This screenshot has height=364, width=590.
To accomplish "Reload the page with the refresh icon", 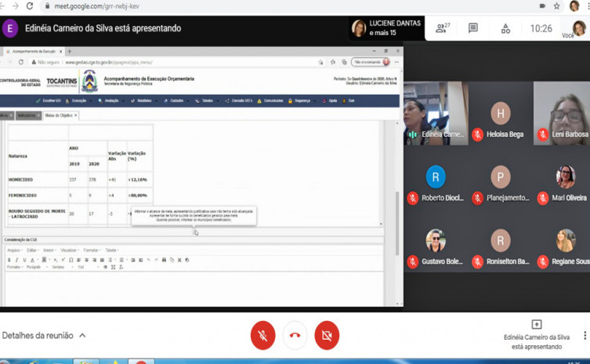I will coord(31,5).
